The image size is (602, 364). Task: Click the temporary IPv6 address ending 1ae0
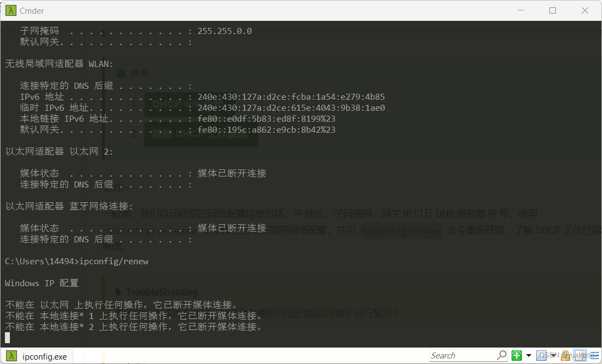click(291, 108)
